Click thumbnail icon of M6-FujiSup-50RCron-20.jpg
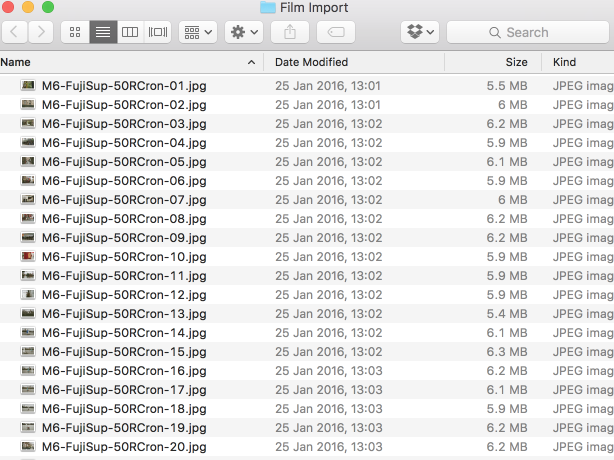Viewport: 614px width, 460px height. [x=28, y=446]
